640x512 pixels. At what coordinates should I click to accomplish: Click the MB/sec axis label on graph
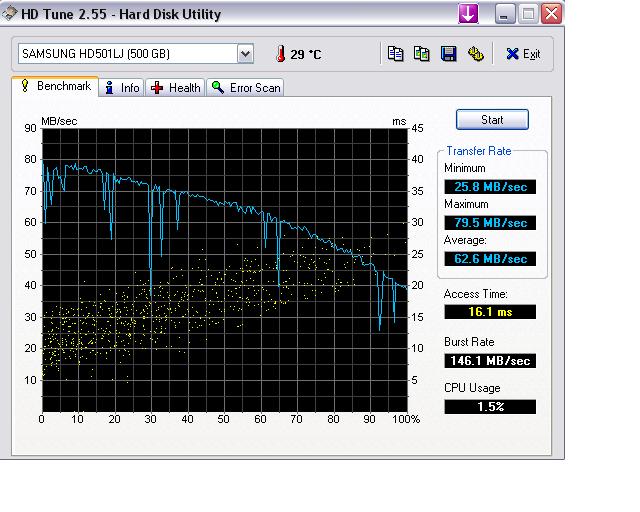59,121
